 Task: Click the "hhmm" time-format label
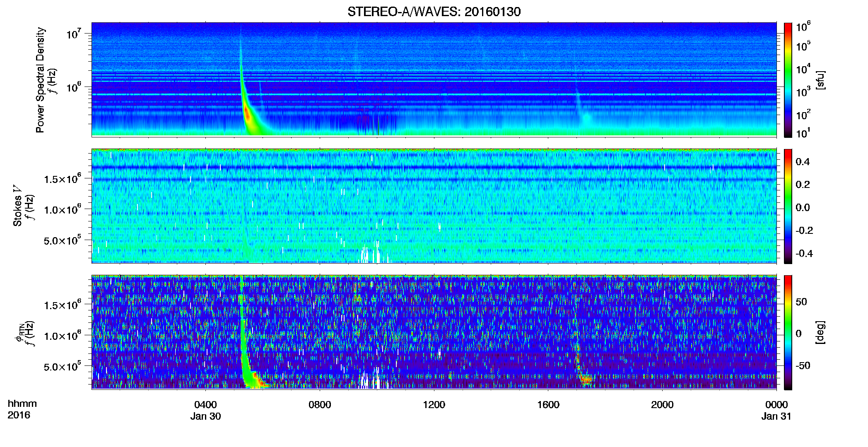tap(22, 404)
